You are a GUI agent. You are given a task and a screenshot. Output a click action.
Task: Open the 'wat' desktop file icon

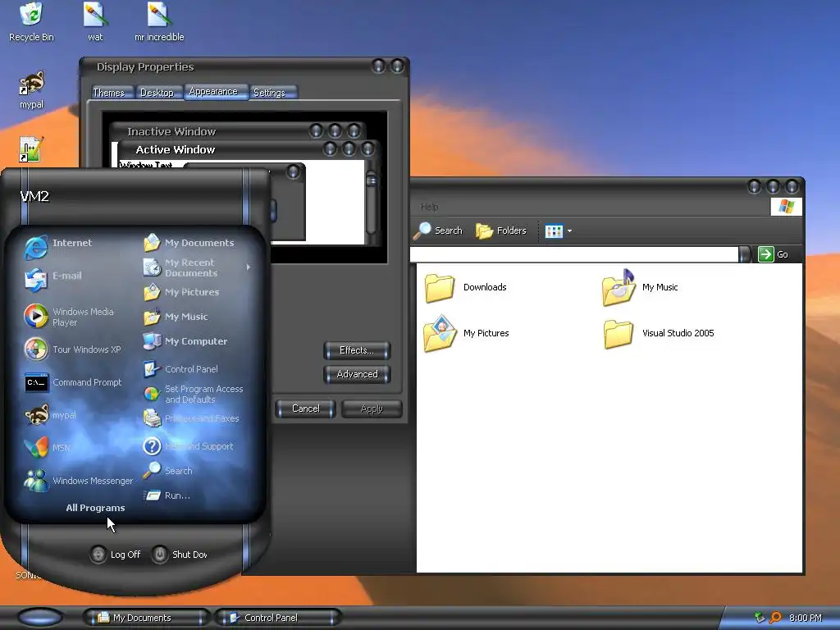[95, 22]
